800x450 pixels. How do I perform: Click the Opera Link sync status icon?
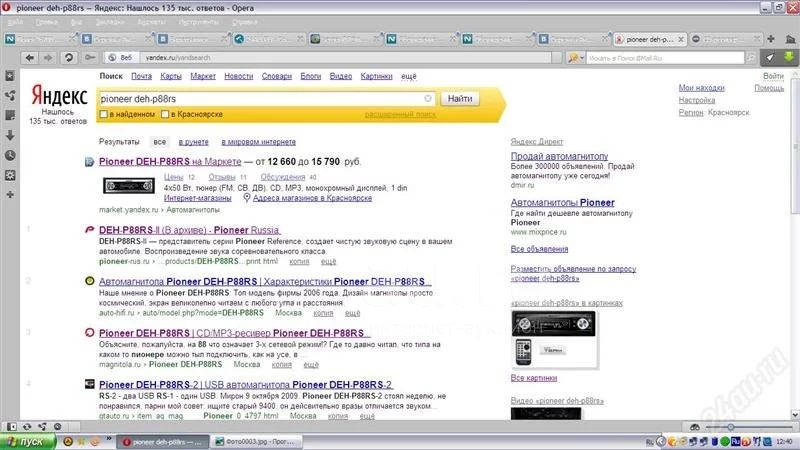pos(27,427)
